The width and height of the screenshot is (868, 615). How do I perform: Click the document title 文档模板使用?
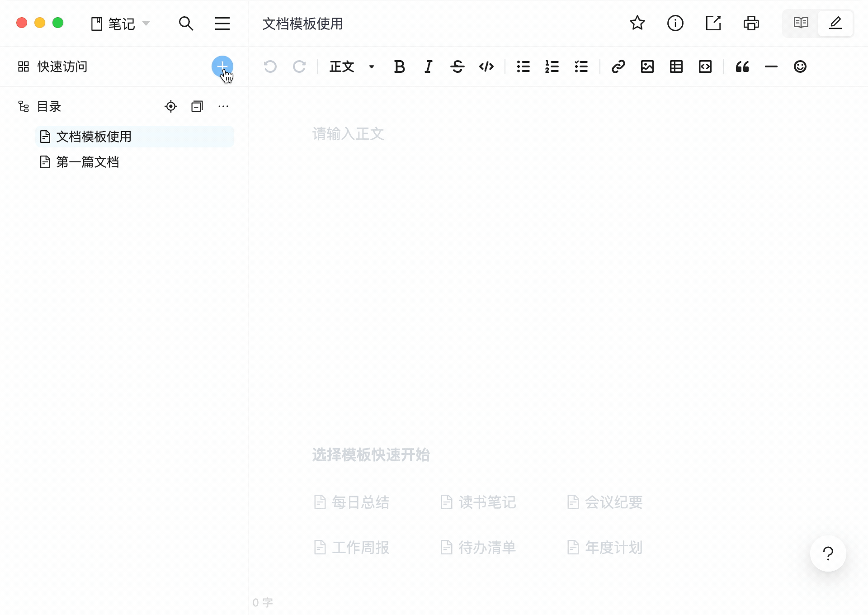click(x=303, y=24)
